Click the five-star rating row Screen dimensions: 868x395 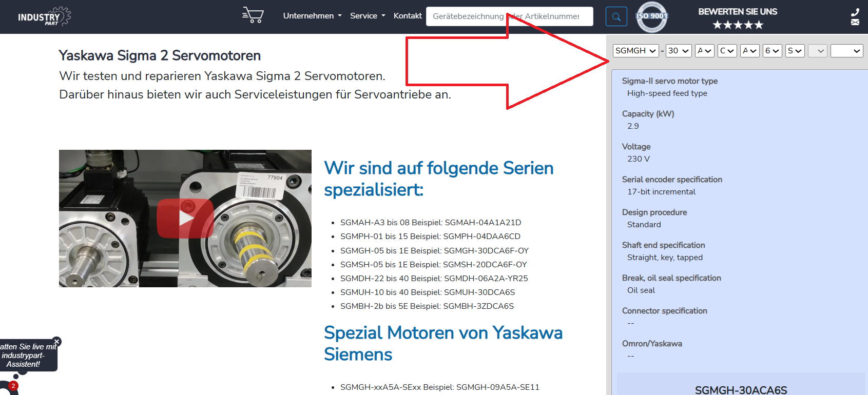click(738, 25)
